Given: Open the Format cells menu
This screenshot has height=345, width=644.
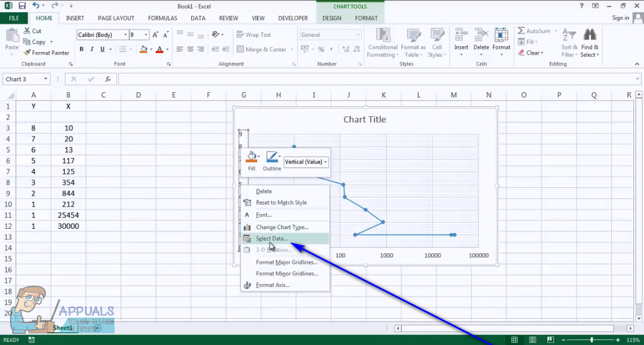Looking at the screenshot, I should [x=501, y=43].
